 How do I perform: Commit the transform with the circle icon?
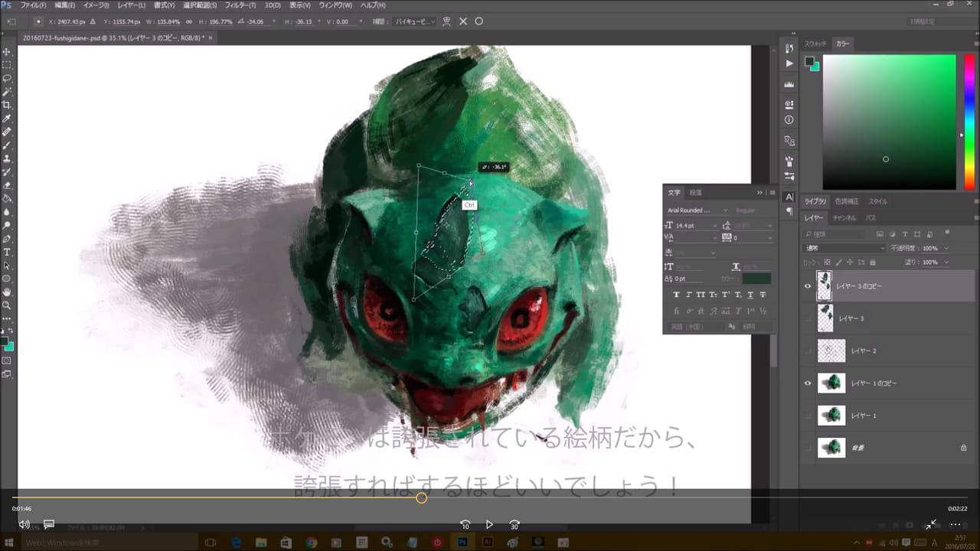(x=479, y=21)
